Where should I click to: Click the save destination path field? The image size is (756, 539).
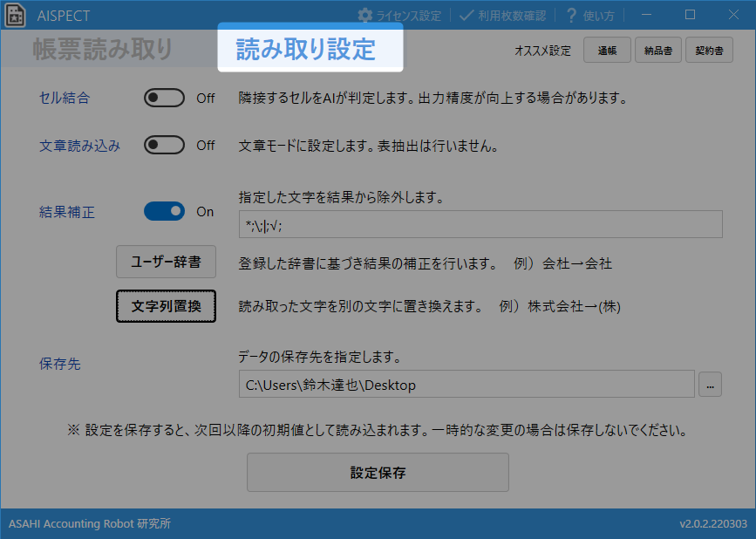(466, 384)
